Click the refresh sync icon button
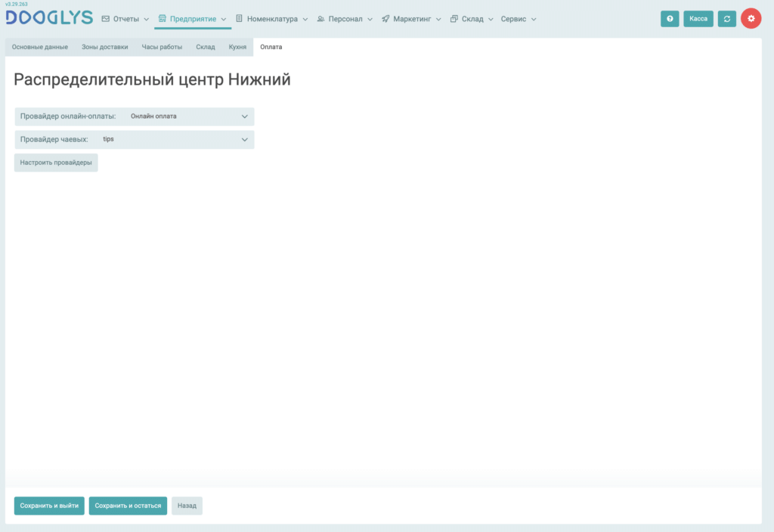774x532 pixels. pos(726,19)
